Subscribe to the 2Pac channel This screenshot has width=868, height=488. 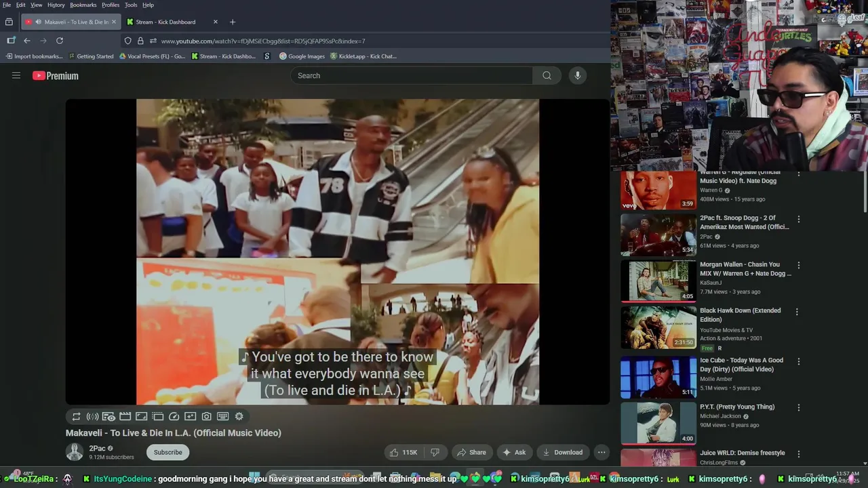[x=167, y=452]
